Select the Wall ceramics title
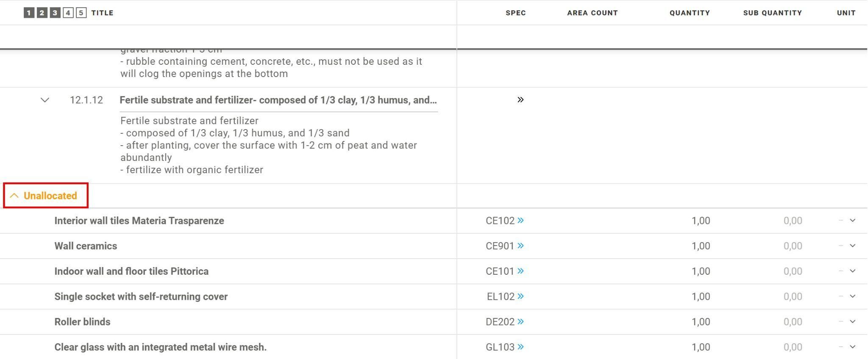The image size is (868, 359). click(x=86, y=246)
